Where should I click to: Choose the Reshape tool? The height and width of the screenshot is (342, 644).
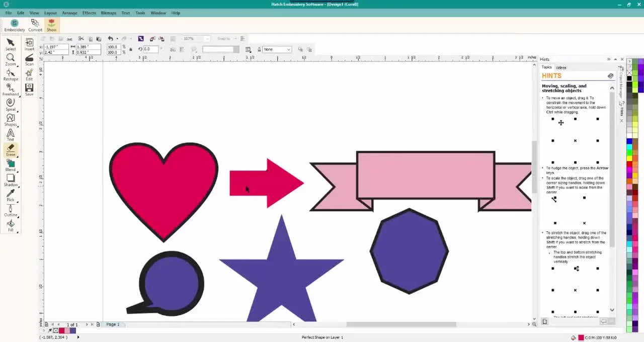click(11, 75)
